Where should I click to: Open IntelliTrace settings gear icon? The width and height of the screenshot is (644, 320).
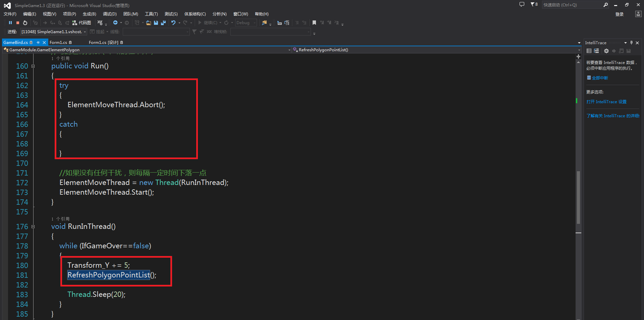point(606,51)
